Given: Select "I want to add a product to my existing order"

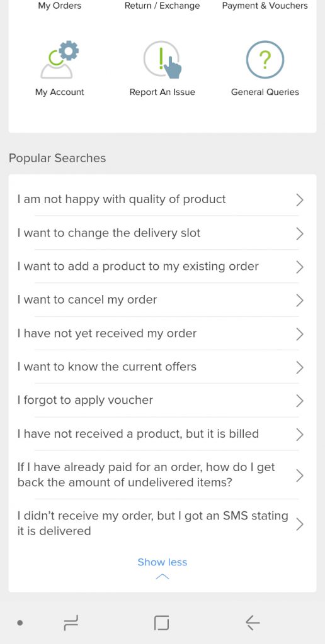Looking at the screenshot, I should 162,267.
